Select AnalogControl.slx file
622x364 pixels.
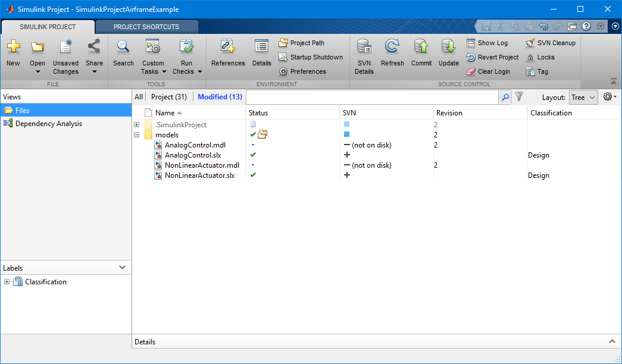click(193, 155)
